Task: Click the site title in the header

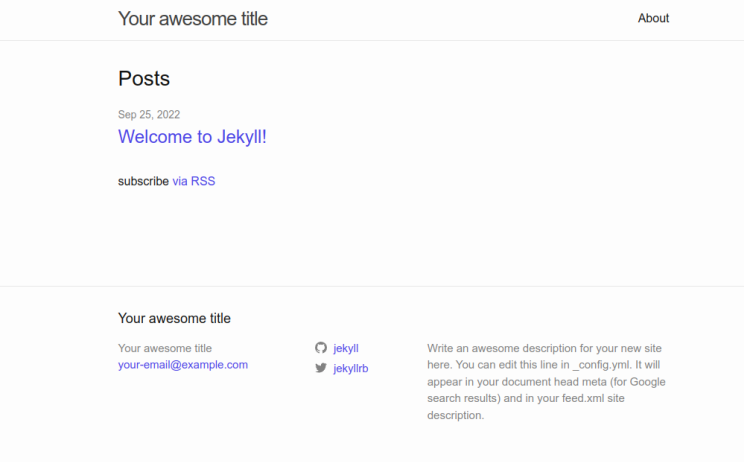Action: (193, 18)
